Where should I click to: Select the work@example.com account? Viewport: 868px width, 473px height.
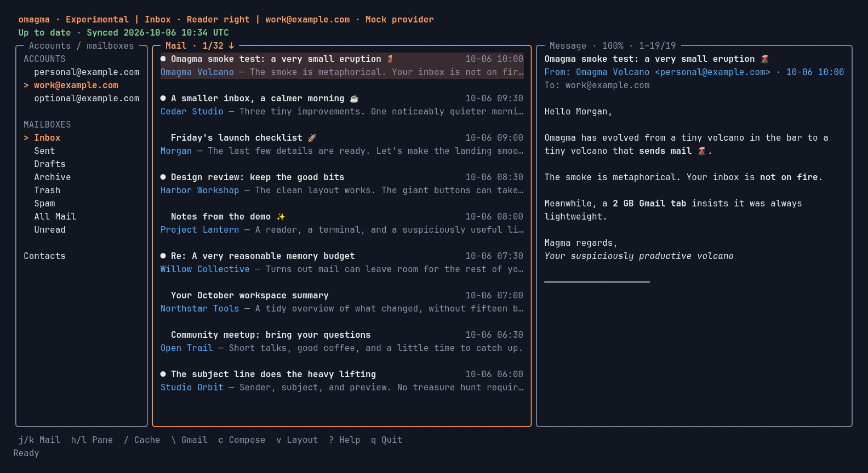pos(76,85)
